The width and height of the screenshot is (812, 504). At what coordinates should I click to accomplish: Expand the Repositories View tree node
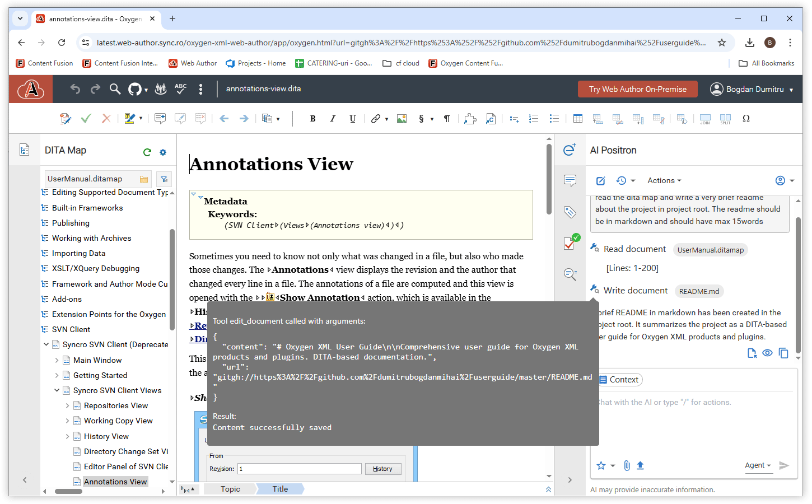pos(67,406)
